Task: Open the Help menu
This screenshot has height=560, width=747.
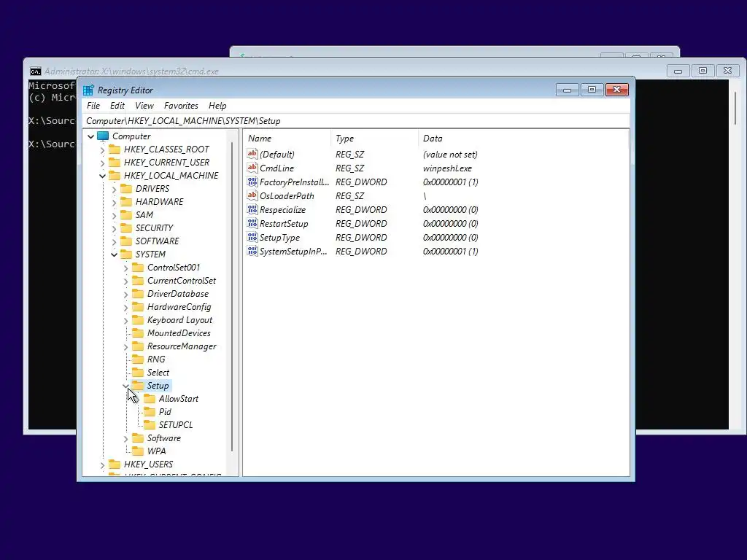Action: tap(217, 106)
